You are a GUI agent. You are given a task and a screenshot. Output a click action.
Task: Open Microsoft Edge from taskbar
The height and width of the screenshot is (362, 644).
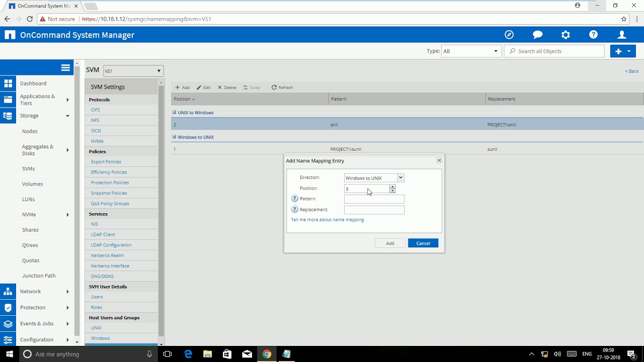tap(188, 354)
